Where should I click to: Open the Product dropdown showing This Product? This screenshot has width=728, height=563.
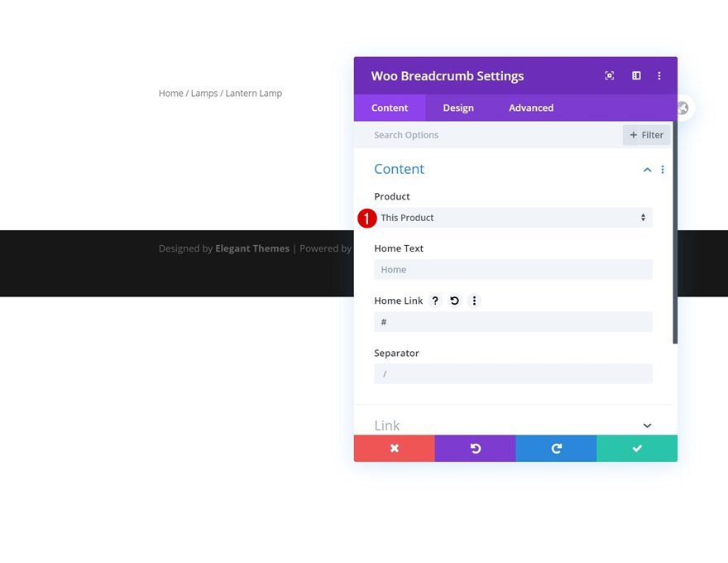pos(513,217)
